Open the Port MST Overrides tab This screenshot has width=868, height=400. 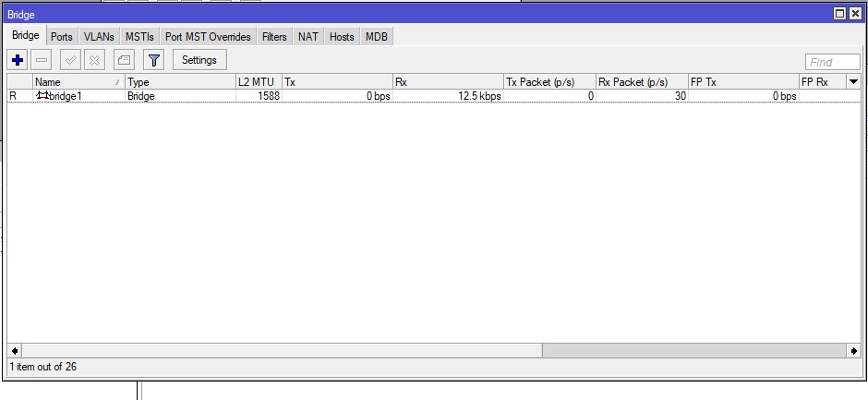(208, 37)
